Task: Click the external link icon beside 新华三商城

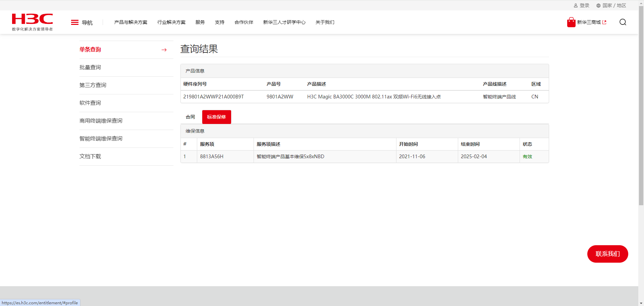Action: point(604,23)
